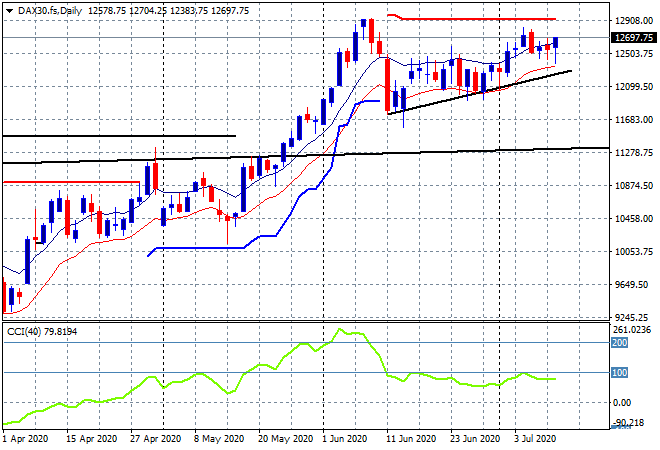Click the CCI scale value 261.0236
Viewport: 660px width, 450px height.
[632, 330]
